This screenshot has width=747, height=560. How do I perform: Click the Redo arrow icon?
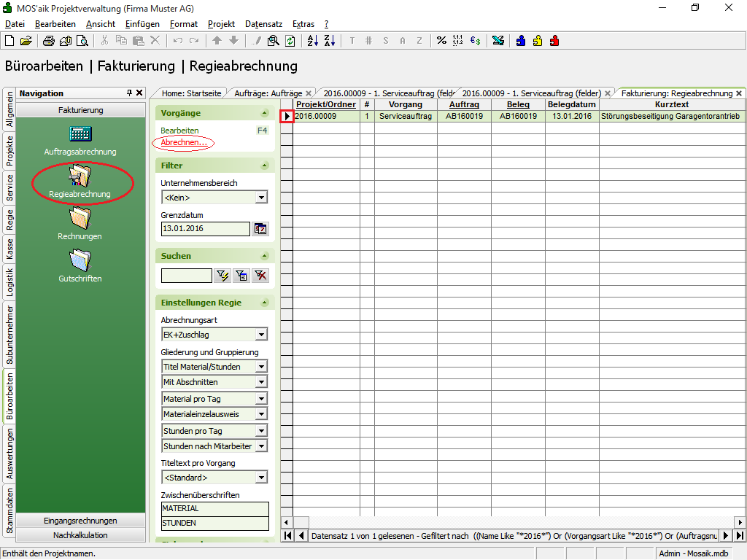point(194,41)
